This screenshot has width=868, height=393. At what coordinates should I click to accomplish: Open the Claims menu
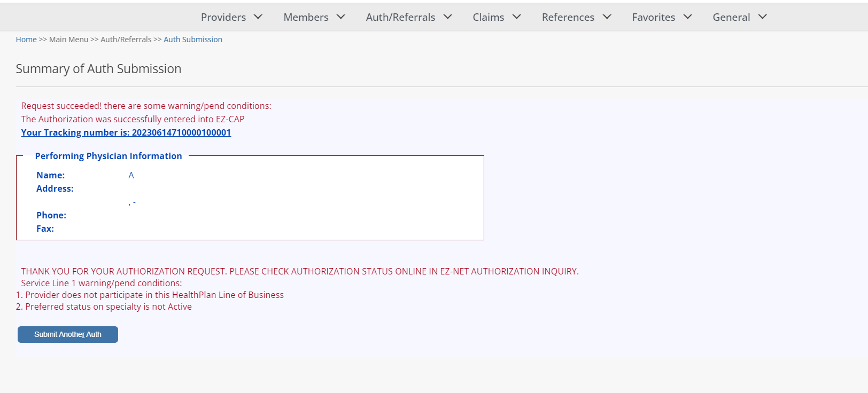point(488,17)
